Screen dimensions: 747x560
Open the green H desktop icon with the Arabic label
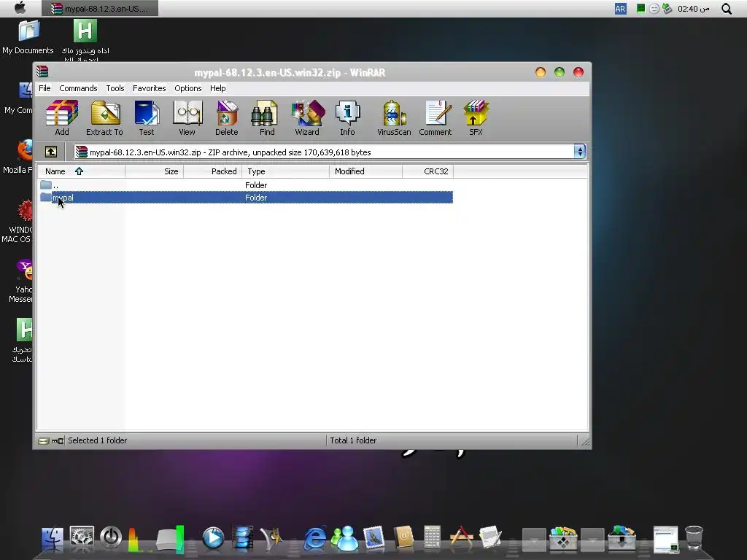pyautogui.click(x=85, y=41)
